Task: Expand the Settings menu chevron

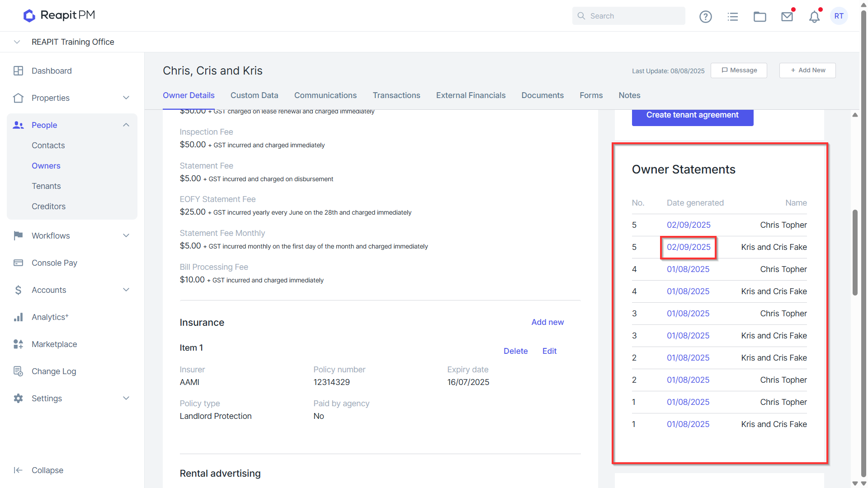Action: coord(126,399)
